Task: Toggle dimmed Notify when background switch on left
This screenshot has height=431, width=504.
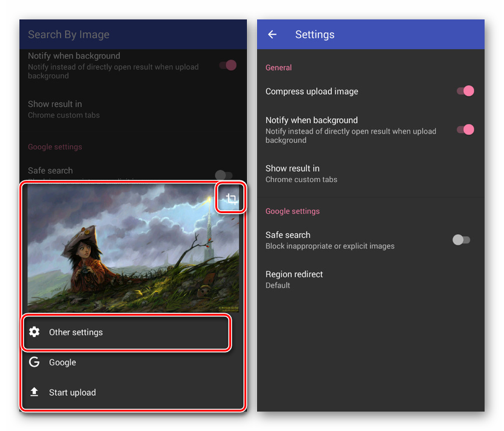Action: point(227,65)
